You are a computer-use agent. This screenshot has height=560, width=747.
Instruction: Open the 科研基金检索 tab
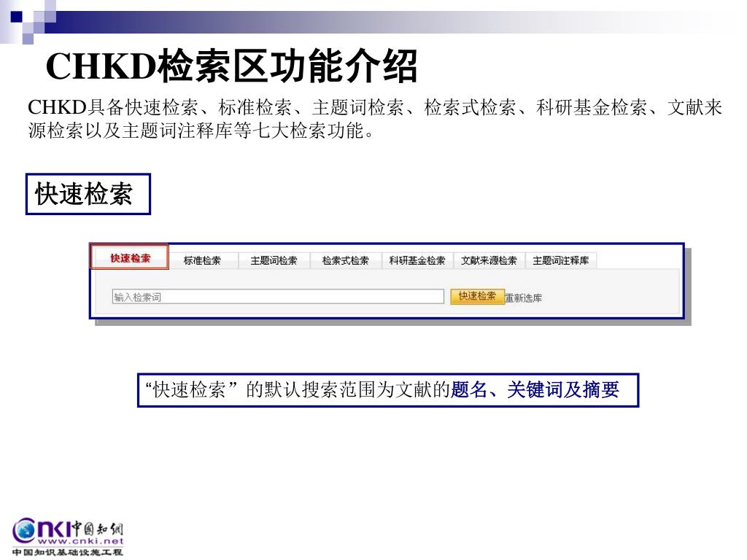pos(417,260)
